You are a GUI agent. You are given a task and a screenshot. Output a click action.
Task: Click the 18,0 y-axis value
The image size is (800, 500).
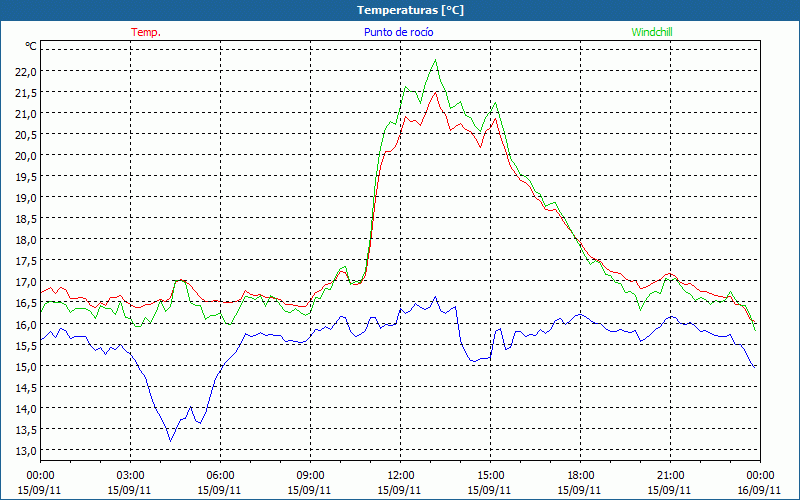(x=26, y=240)
